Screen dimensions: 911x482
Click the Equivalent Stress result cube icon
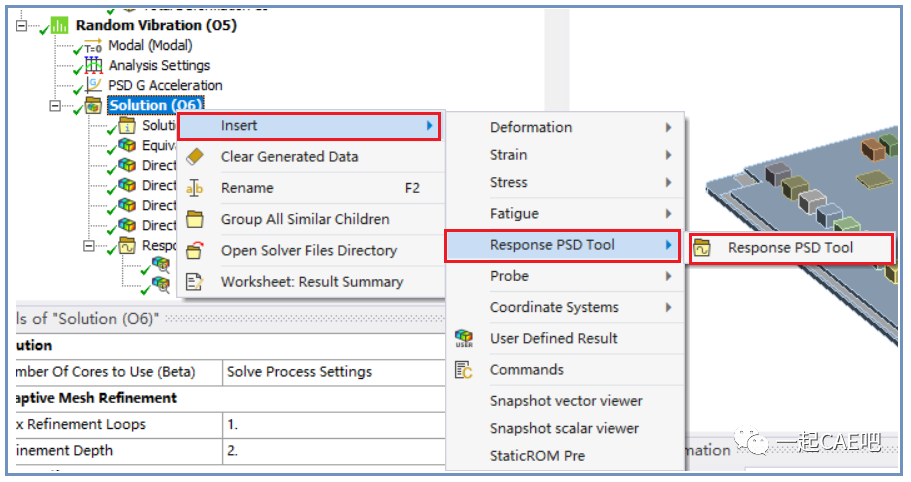point(127,145)
